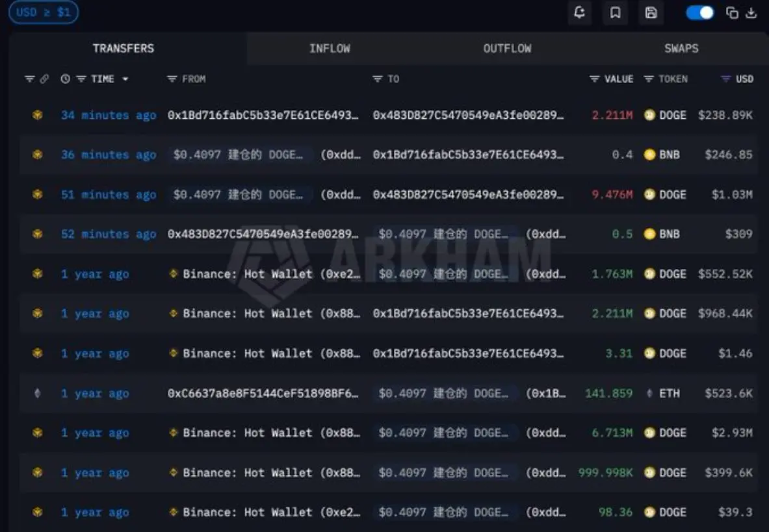The image size is (769, 532).
Task: Click the $0.4097 DOGE to-label in the $523.6K row
Action: (443, 394)
